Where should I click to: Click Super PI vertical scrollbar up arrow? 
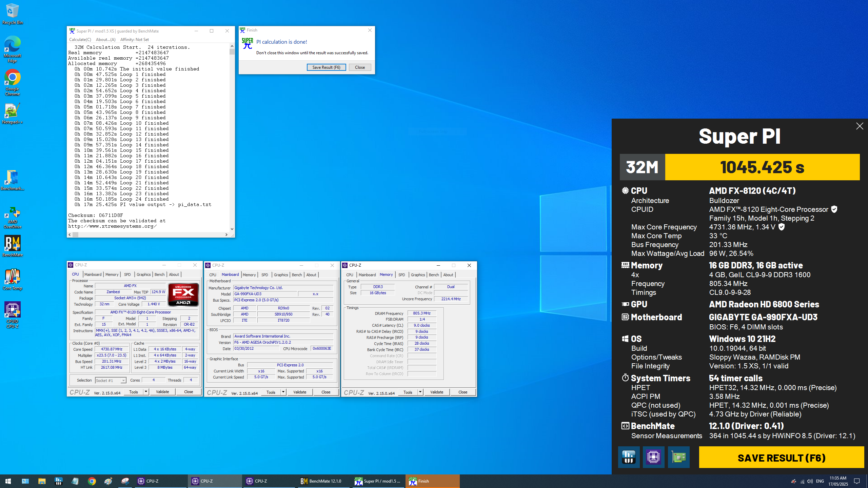232,46
